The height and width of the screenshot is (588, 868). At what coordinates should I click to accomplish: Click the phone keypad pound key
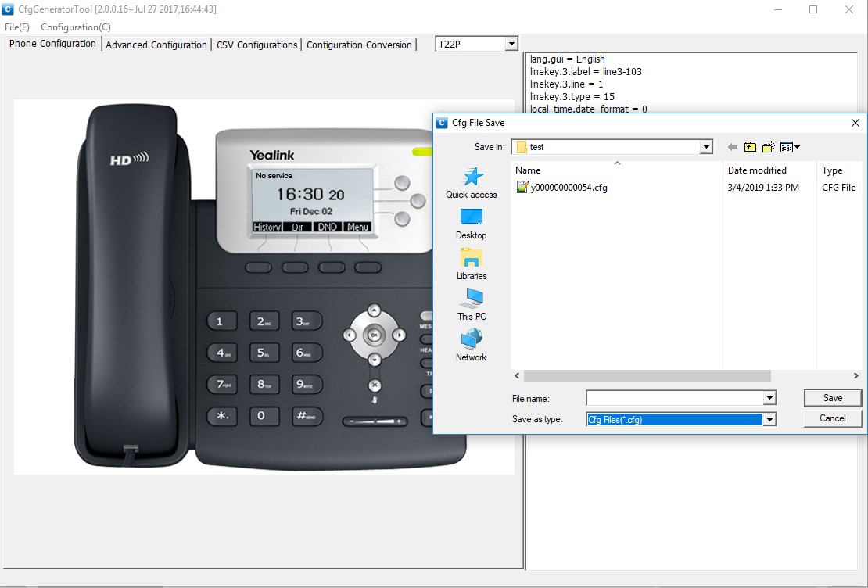(x=307, y=416)
